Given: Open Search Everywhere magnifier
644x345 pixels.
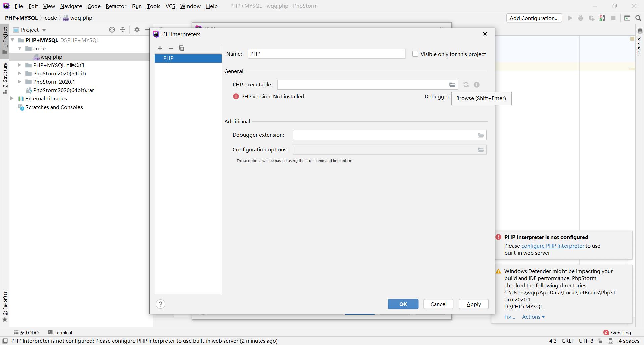Looking at the screenshot, I should [x=638, y=18].
